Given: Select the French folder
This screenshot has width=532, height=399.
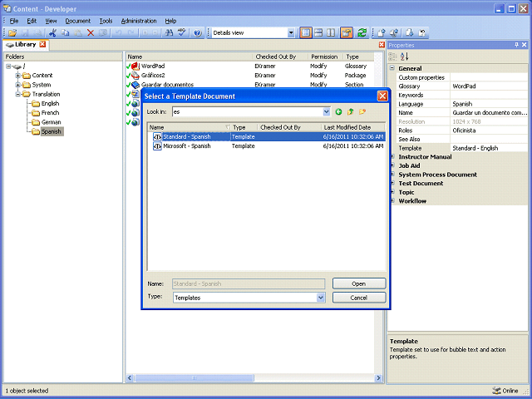Looking at the screenshot, I should point(50,113).
